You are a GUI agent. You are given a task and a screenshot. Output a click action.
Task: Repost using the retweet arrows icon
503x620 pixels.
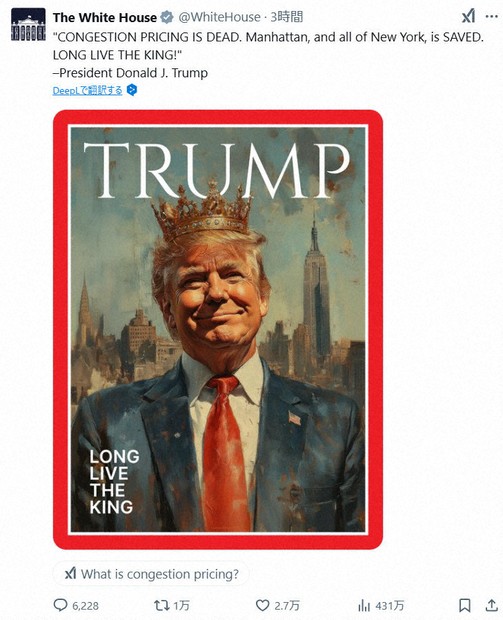pyautogui.click(x=161, y=605)
